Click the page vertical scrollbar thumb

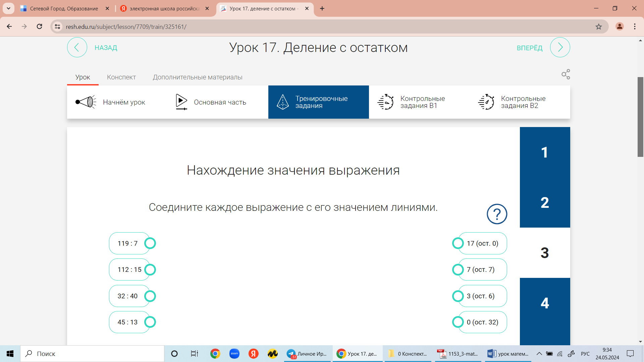[640, 117]
